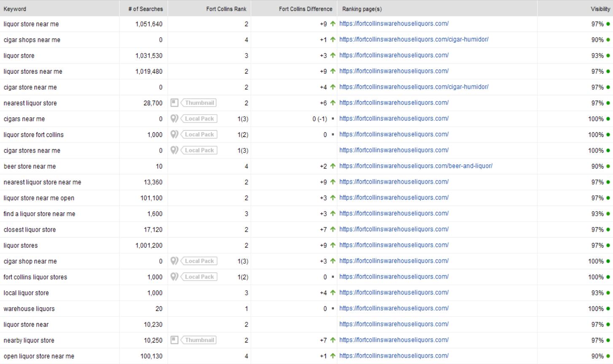Screen dimensions: 613x364
Task: Click no-change square marker in warehouse liquors row
Action: click(x=333, y=309)
